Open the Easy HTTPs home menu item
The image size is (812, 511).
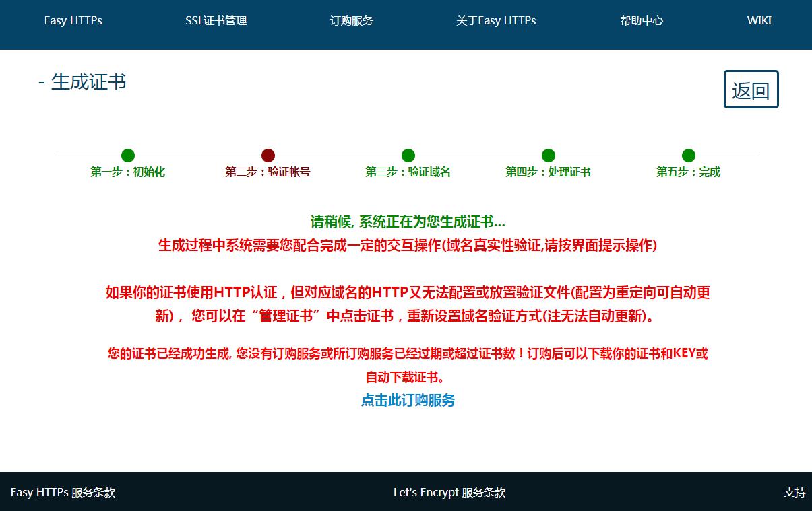tap(73, 20)
